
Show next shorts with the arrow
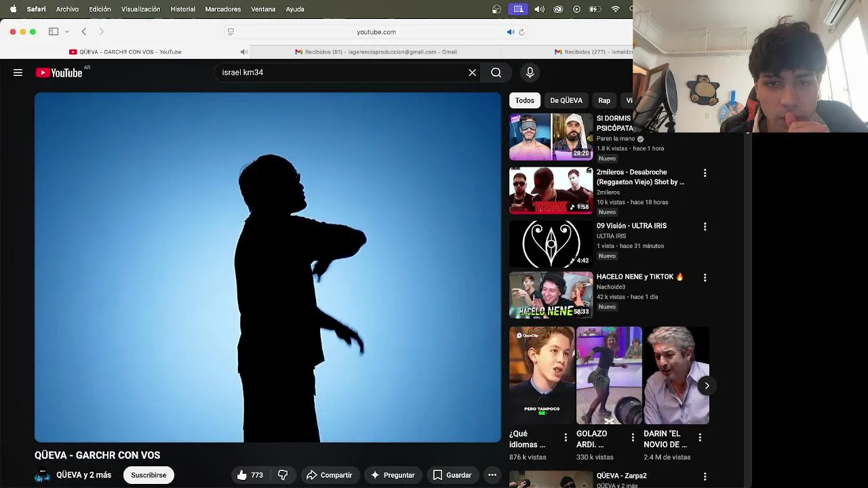pyautogui.click(x=707, y=386)
